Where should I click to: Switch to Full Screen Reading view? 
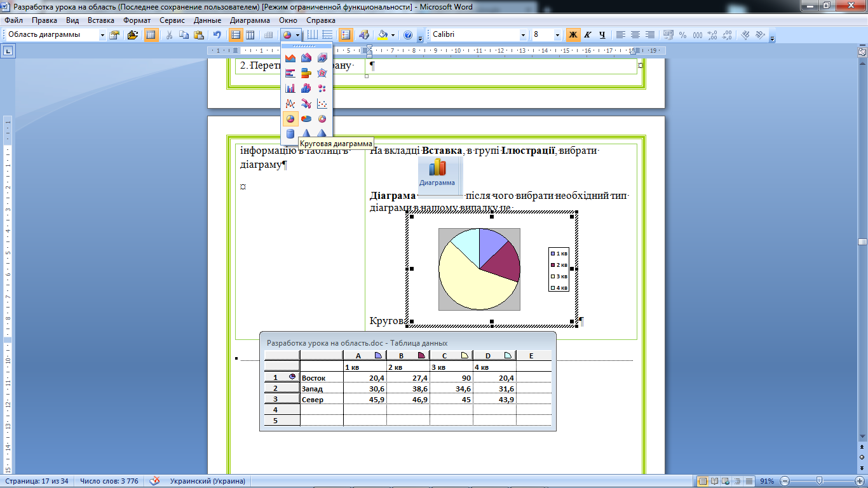point(715,481)
